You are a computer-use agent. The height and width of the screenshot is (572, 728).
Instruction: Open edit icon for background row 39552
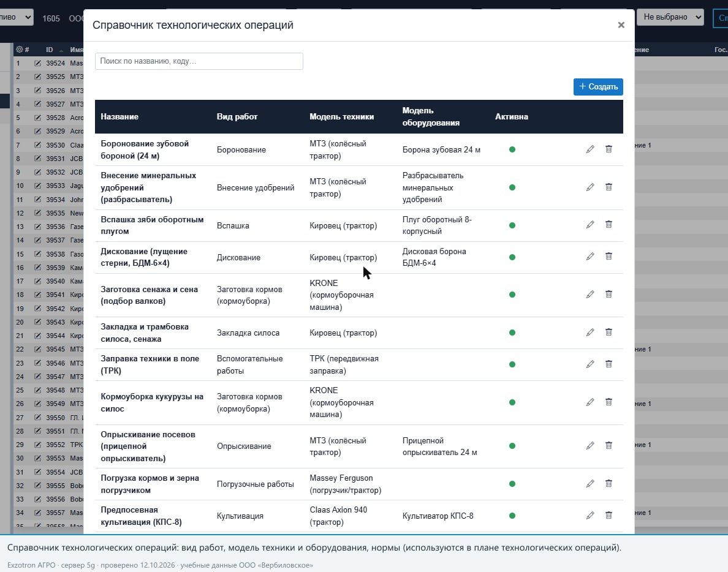click(x=37, y=445)
